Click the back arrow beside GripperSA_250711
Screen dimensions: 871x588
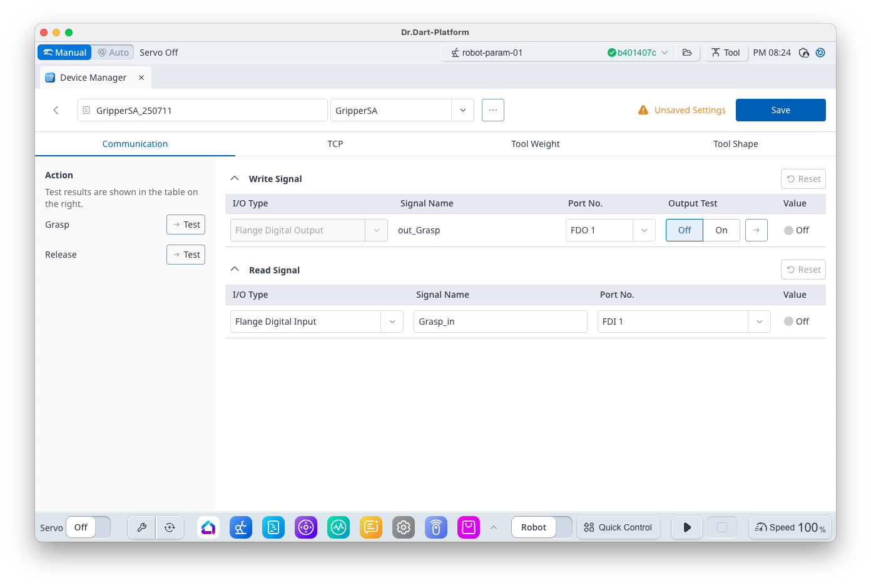point(56,110)
